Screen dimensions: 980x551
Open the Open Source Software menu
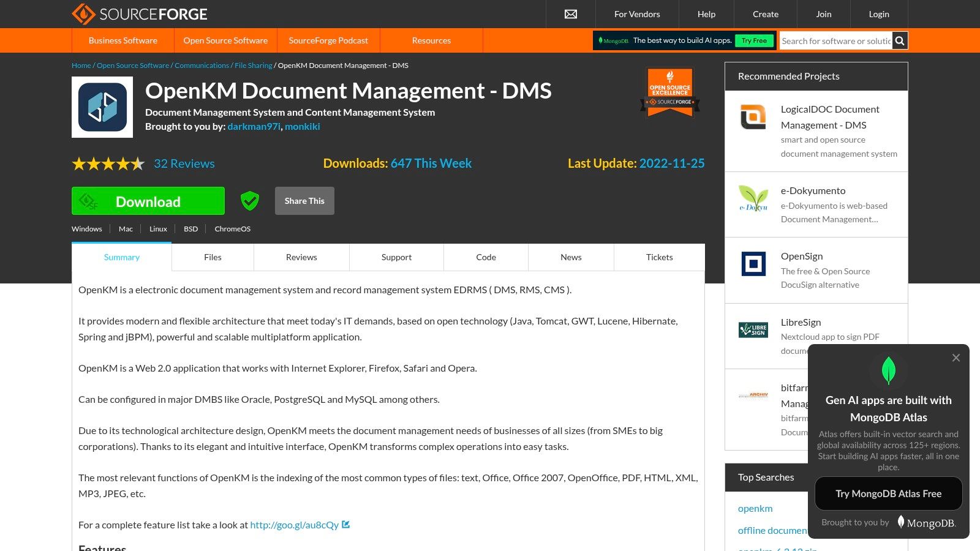pyautogui.click(x=225, y=40)
